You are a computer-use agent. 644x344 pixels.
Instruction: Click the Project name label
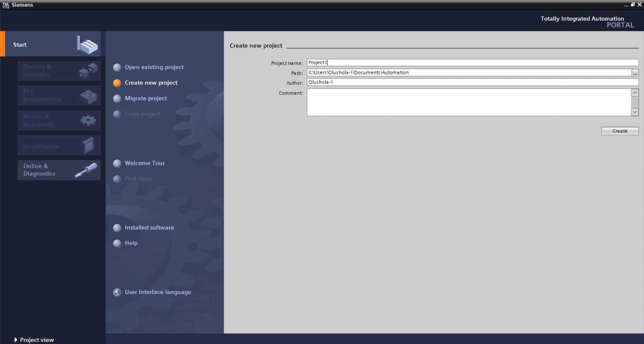click(287, 63)
